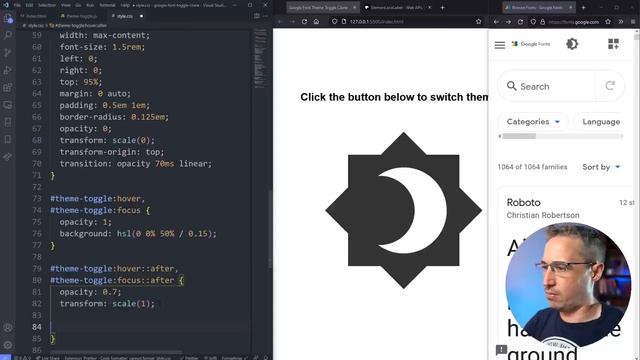The width and height of the screenshot is (640, 360).
Task: Go forward in the Google Fonts browser window
Action: pyautogui.click(x=508, y=22)
